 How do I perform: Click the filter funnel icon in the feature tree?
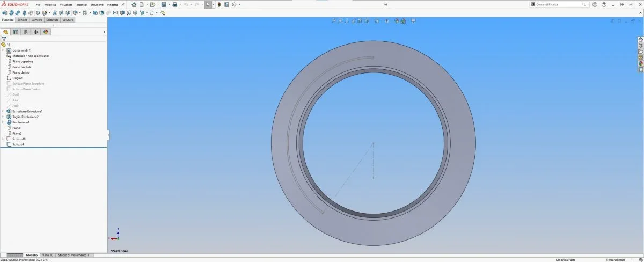(4, 39)
